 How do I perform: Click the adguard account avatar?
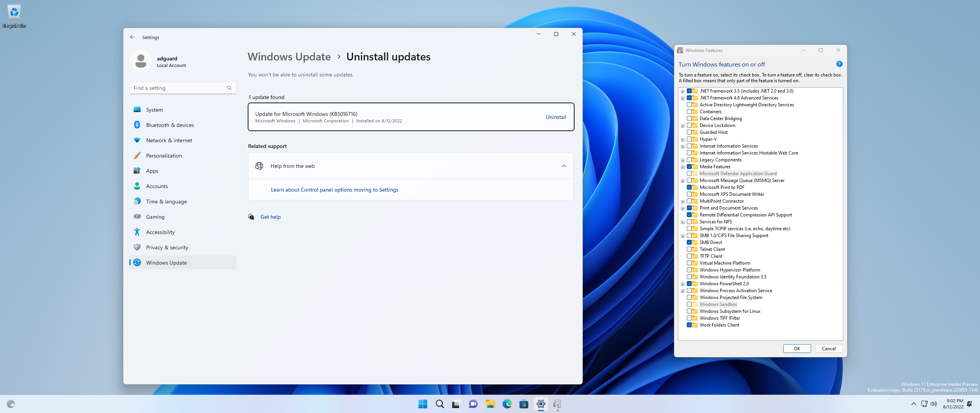(x=141, y=61)
